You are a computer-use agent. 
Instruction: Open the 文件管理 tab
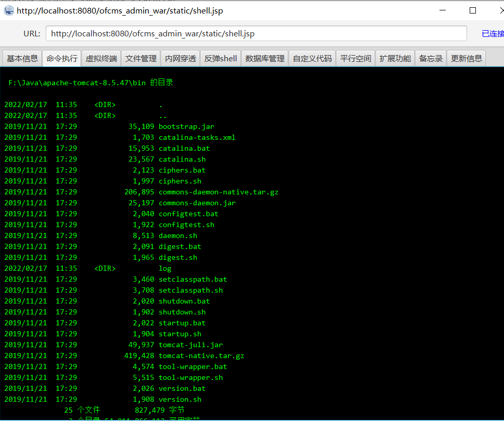(141, 58)
